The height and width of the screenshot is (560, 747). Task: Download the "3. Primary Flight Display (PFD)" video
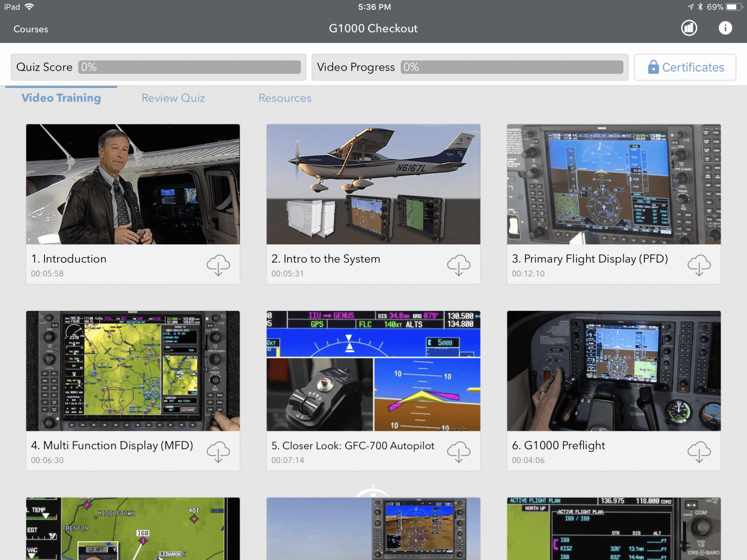click(699, 265)
